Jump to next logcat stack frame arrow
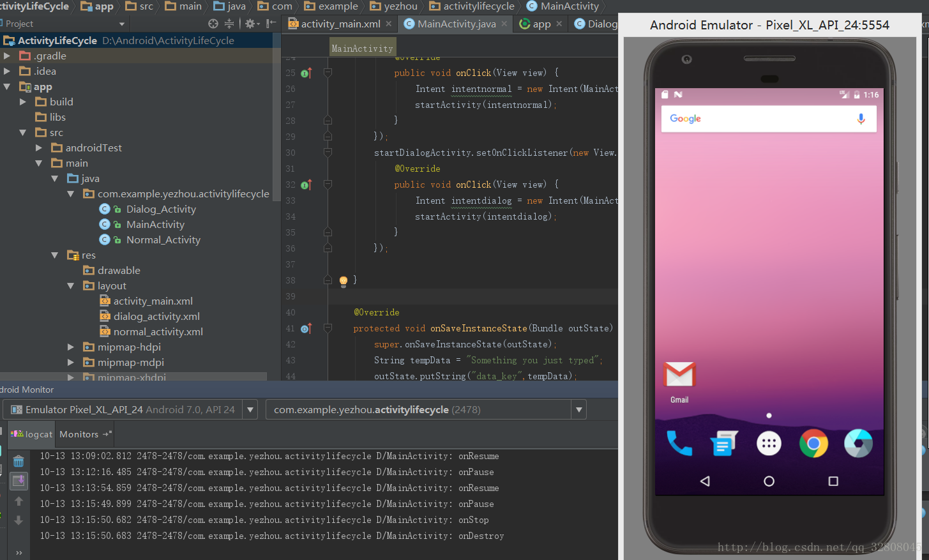929x560 pixels. tap(19, 520)
